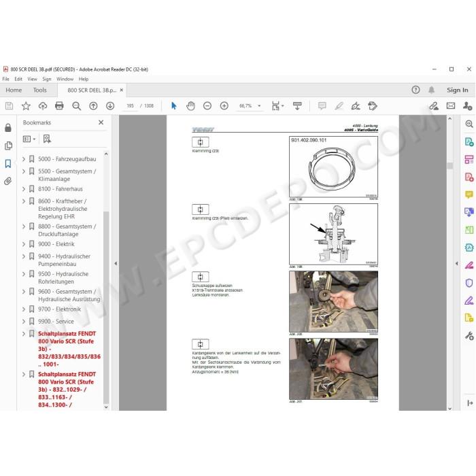
Task: Collapse the left navigation pane arrow
Action: coord(116,263)
